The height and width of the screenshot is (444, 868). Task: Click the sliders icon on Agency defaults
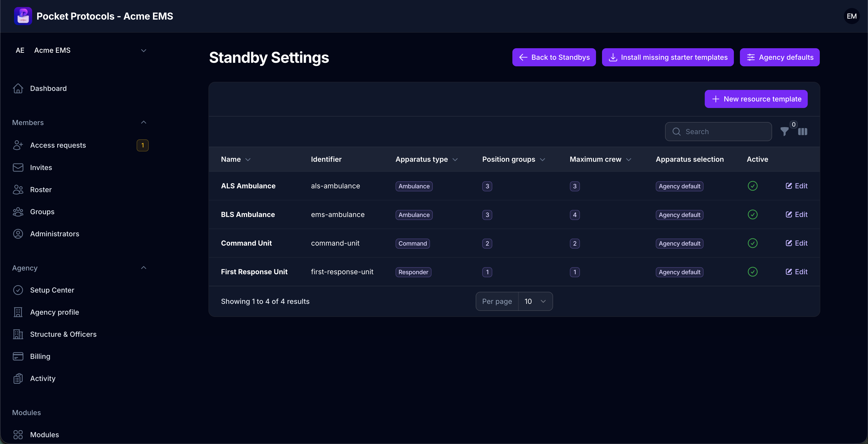751,57
